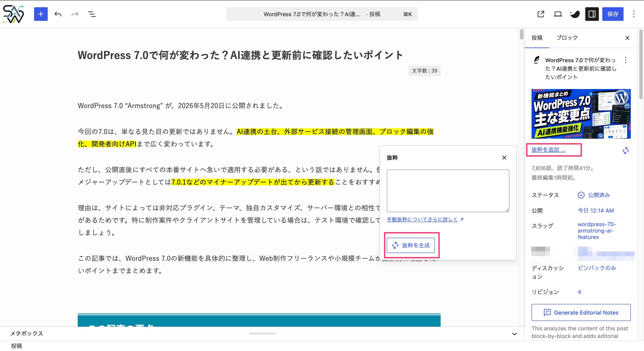This screenshot has height=351, width=644.
Task: Click the bird-shaped plugin icon in toolbar
Action: coord(575,14)
